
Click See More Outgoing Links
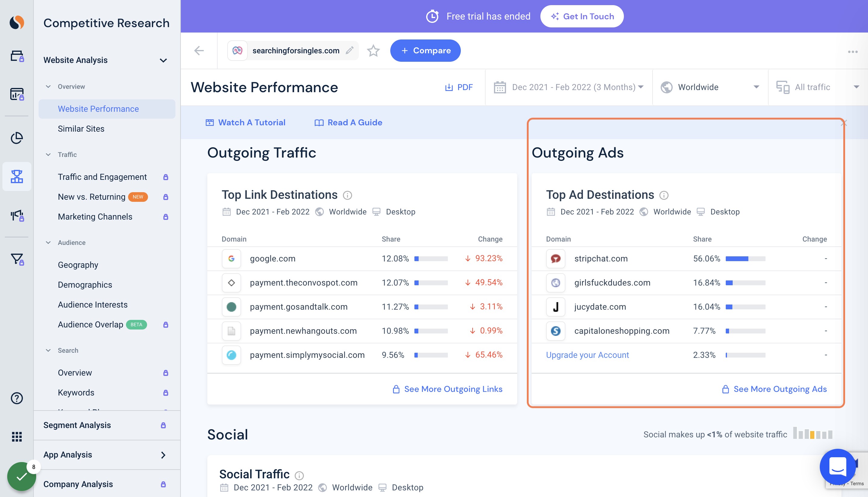447,389
